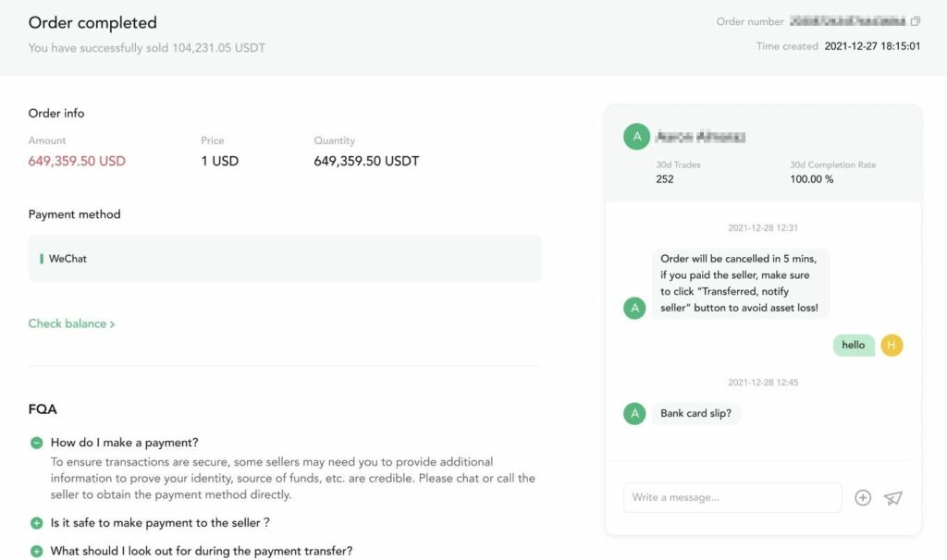Select the WeChat payment method row
The height and width of the screenshot is (560, 947).
tap(285, 258)
